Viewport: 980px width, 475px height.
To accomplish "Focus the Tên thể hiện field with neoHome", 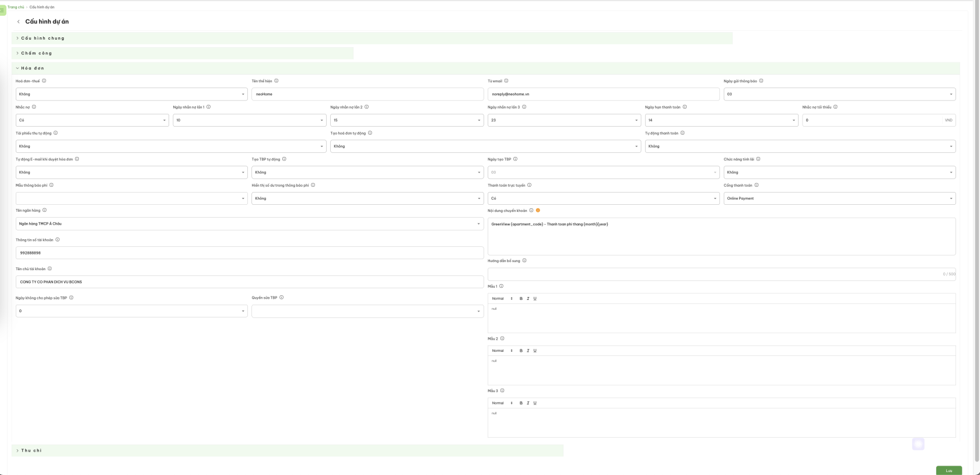I will point(367,94).
